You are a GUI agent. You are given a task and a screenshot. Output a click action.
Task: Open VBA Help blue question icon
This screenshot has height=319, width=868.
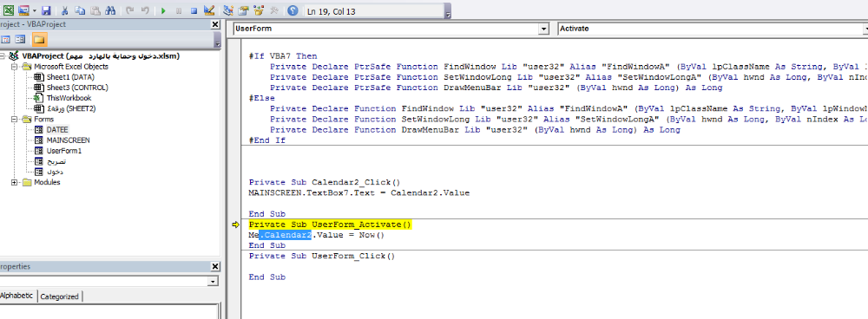pyautogui.click(x=293, y=10)
